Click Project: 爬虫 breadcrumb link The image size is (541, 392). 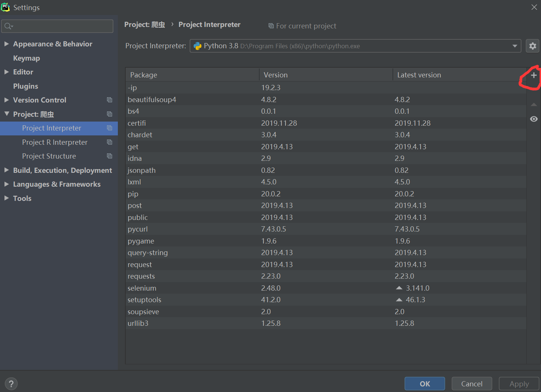pos(144,24)
